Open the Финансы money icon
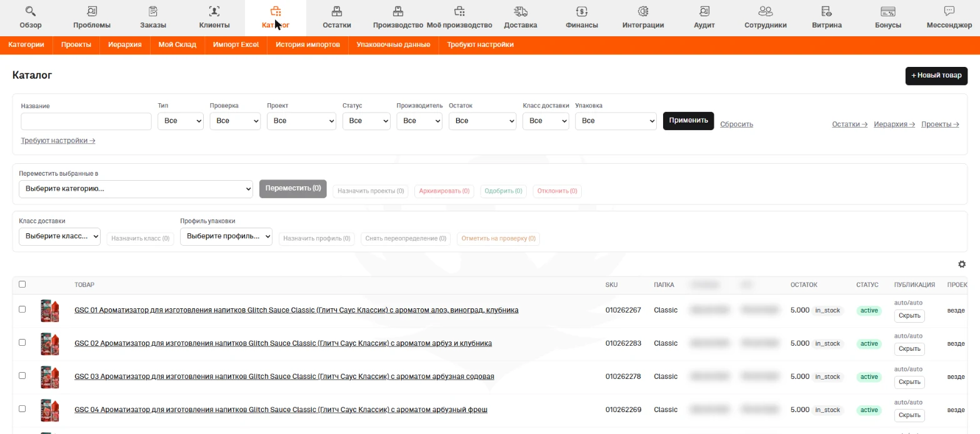This screenshot has height=434, width=980. tap(582, 11)
